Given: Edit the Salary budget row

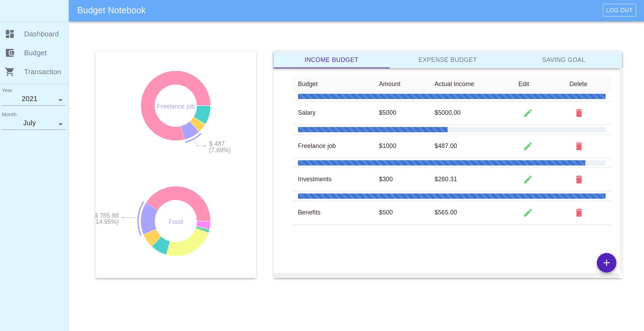Looking at the screenshot, I should click(528, 113).
